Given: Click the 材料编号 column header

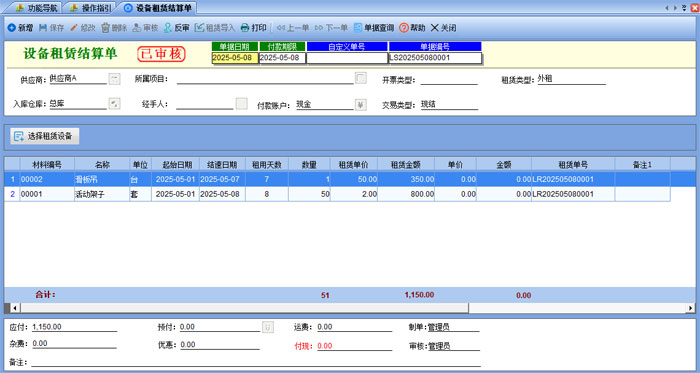Looking at the screenshot, I should pos(47,165).
